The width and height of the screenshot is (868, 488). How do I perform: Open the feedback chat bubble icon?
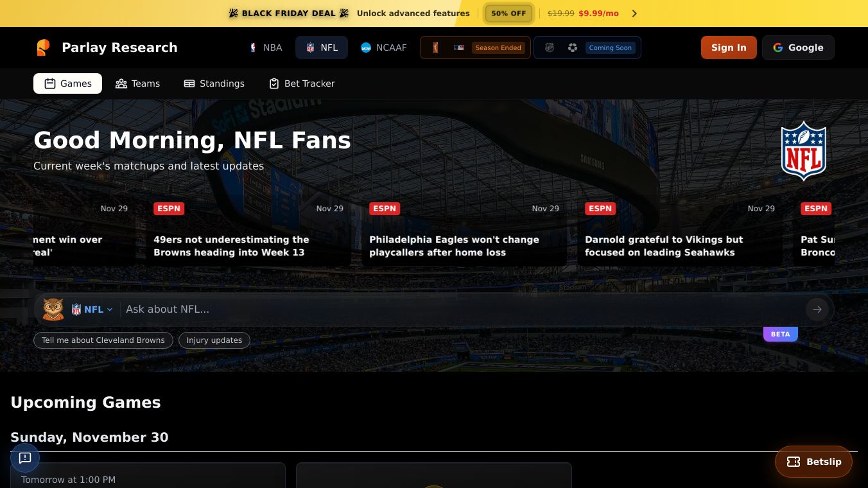[25, 458]
